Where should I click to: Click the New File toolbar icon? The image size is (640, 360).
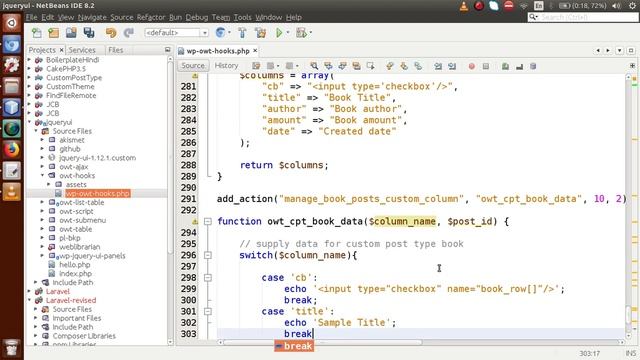tap(37, 33)
